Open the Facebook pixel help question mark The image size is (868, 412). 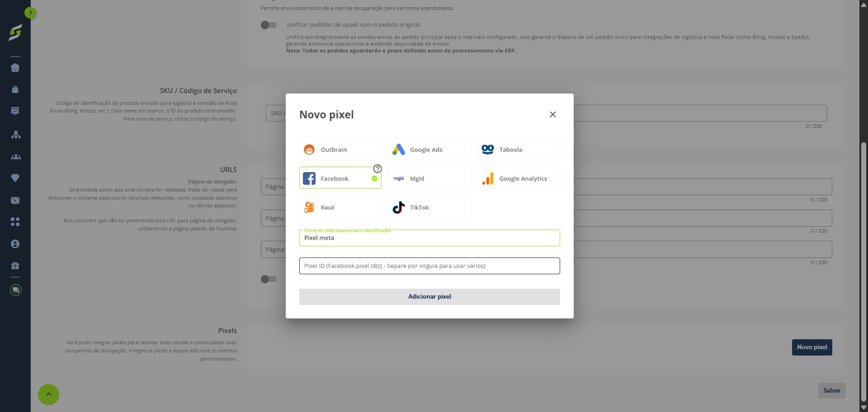click(x=377, y=169)
